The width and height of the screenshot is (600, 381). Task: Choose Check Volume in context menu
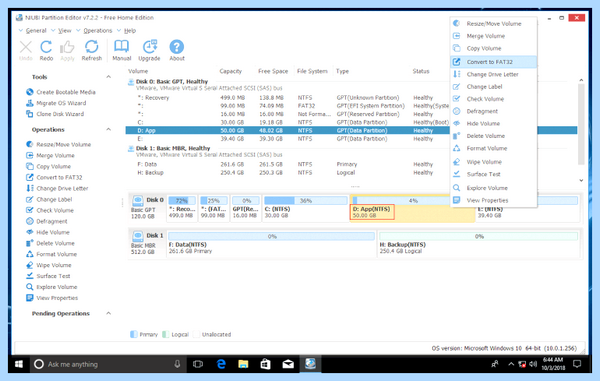point(494,99)
